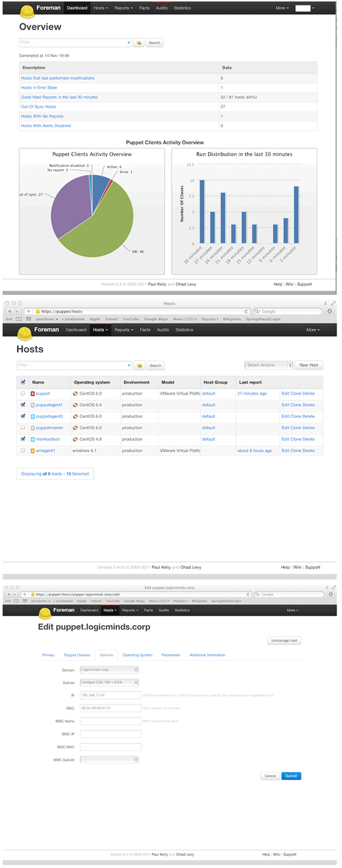Click the CentOS logo icon in the puppet row
Image resolution: width=342 pixels, height=868 pixels.
[75, 394]
